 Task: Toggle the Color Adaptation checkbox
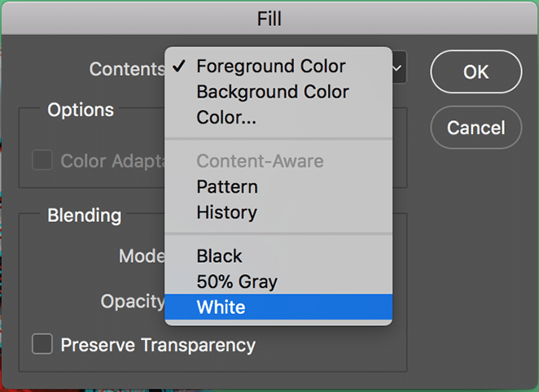pyautogui.click(x=42, y=161)
